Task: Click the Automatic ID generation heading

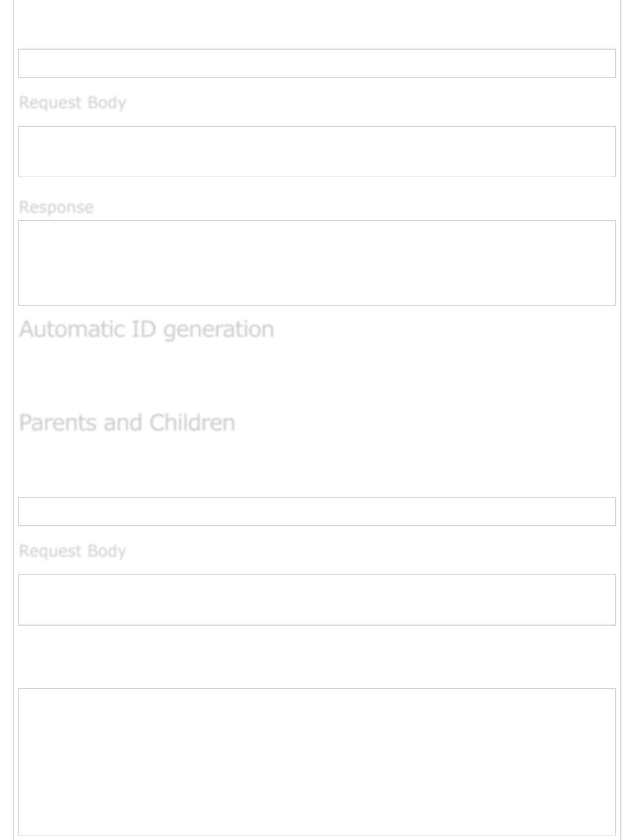Action: (147, 329)
